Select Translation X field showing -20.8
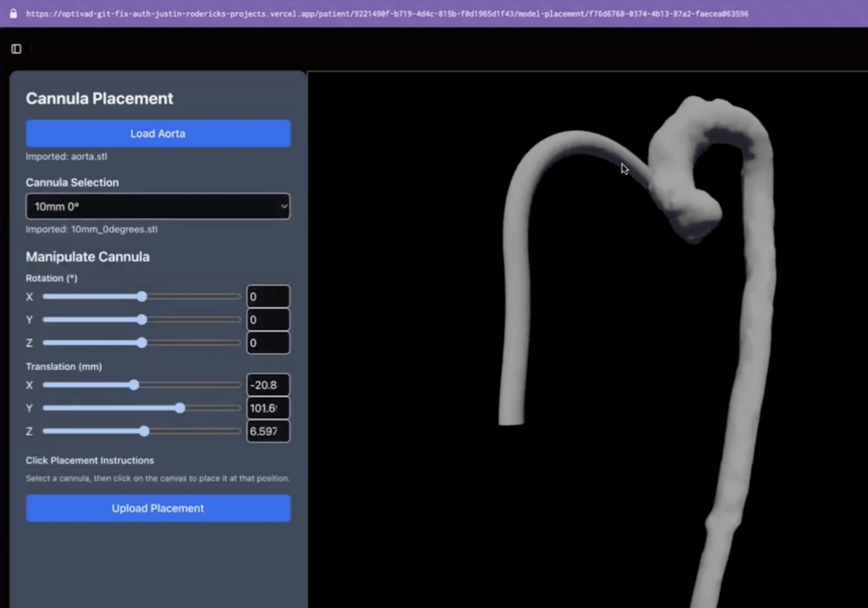Image resolution: width=868 pixels, height=608 pixels. click(268, 385)
